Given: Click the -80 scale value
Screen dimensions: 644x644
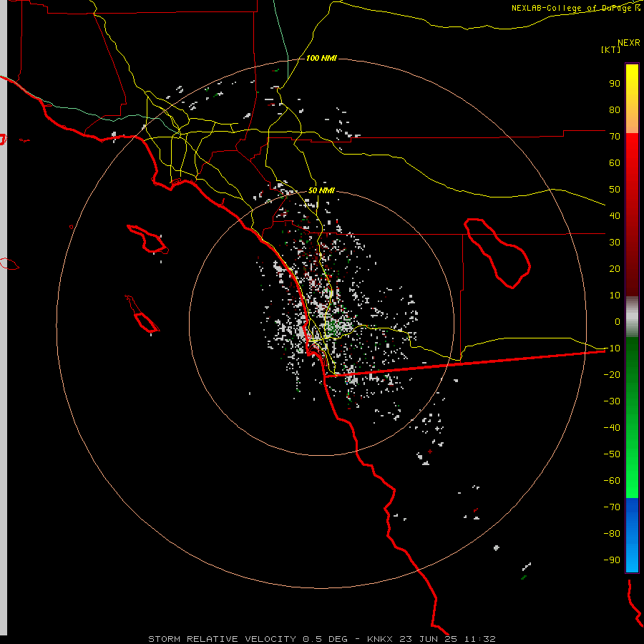Looking at the screenshot, I should tap(612, 534).
